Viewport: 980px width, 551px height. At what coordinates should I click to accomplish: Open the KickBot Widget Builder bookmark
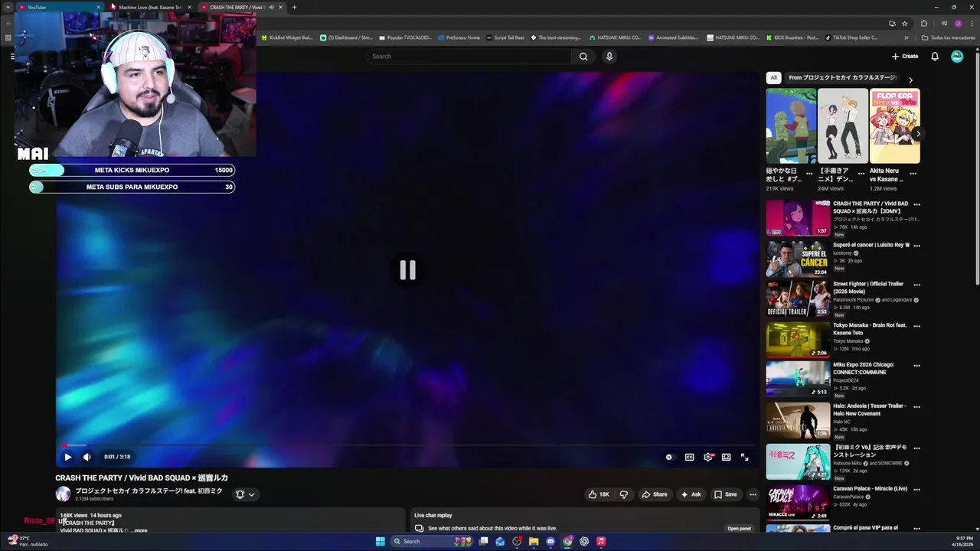288,37
